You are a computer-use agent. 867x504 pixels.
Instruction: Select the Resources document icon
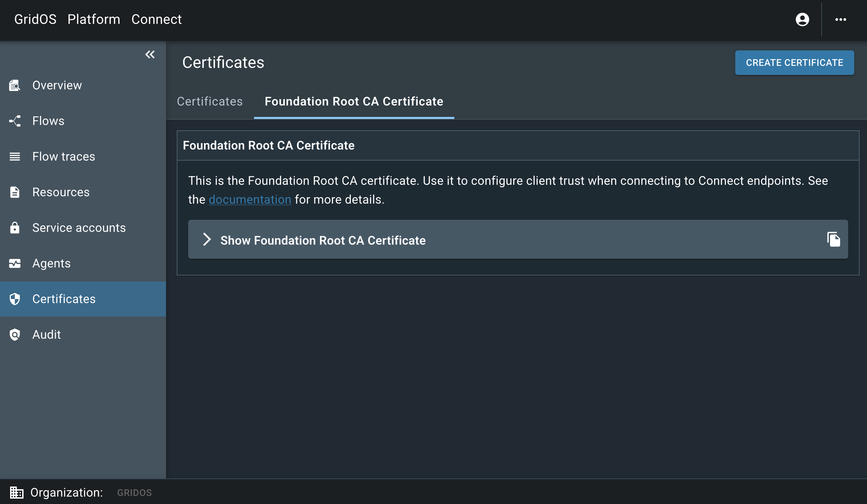pos(14,192)
